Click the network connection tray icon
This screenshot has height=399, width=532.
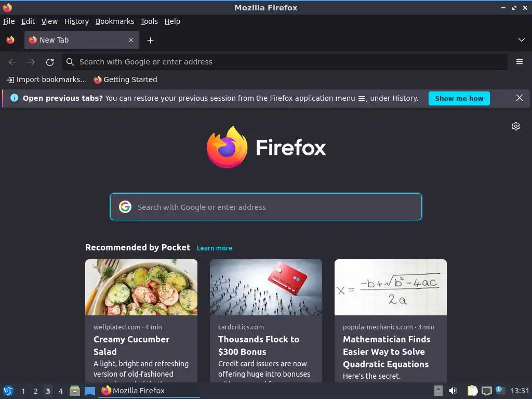point(486,391)
